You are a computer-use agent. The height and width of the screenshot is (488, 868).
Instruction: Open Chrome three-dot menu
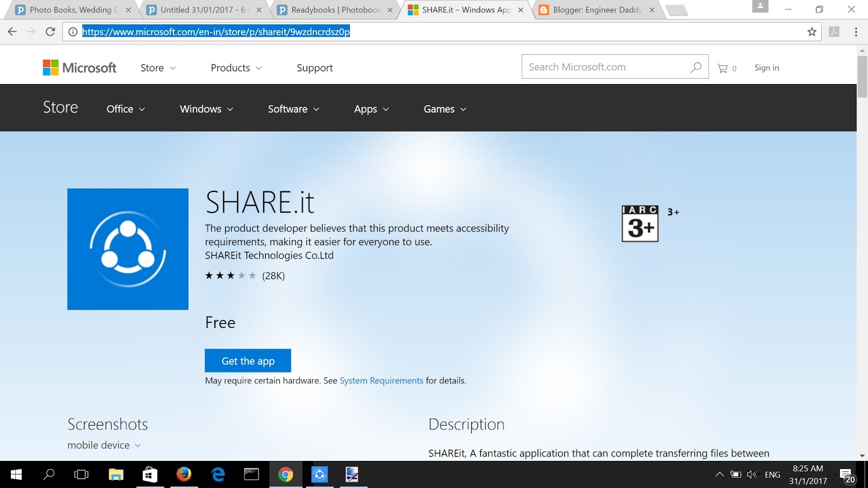coord(856,32)
